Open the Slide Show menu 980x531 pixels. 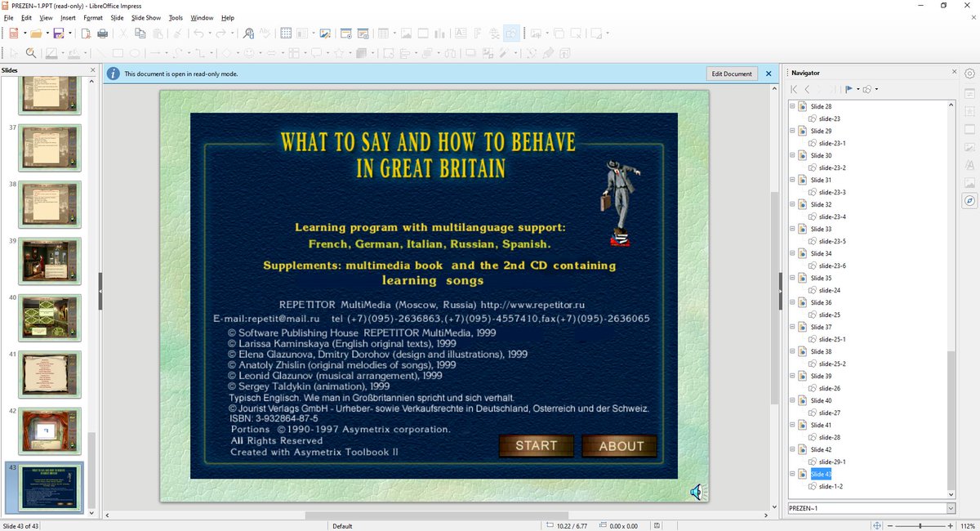point(146,17)
